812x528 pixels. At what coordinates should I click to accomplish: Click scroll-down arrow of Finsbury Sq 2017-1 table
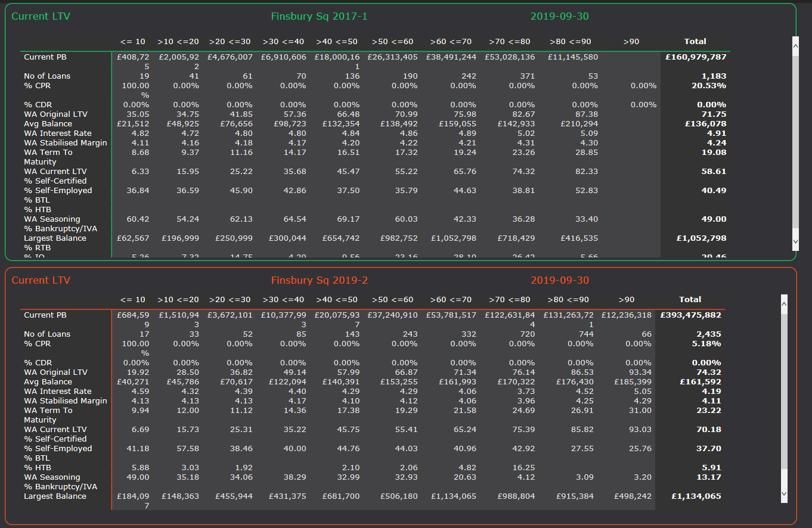795,241
